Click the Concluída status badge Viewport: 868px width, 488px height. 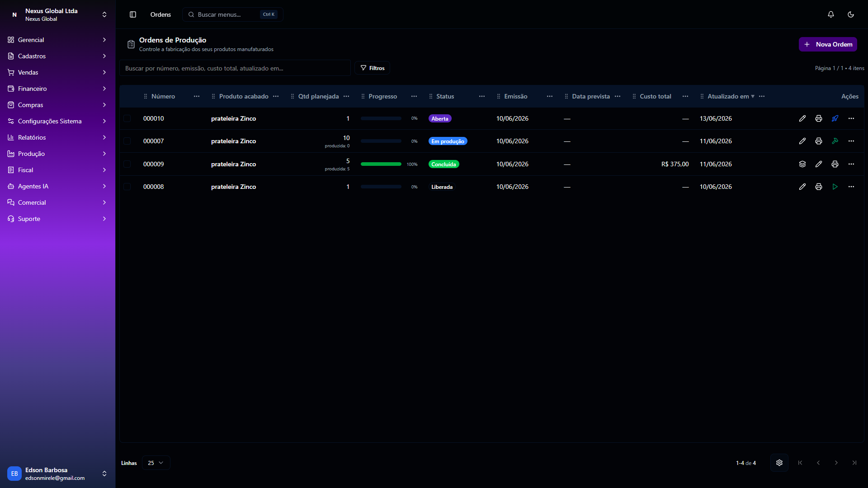[x=443, y=164]
